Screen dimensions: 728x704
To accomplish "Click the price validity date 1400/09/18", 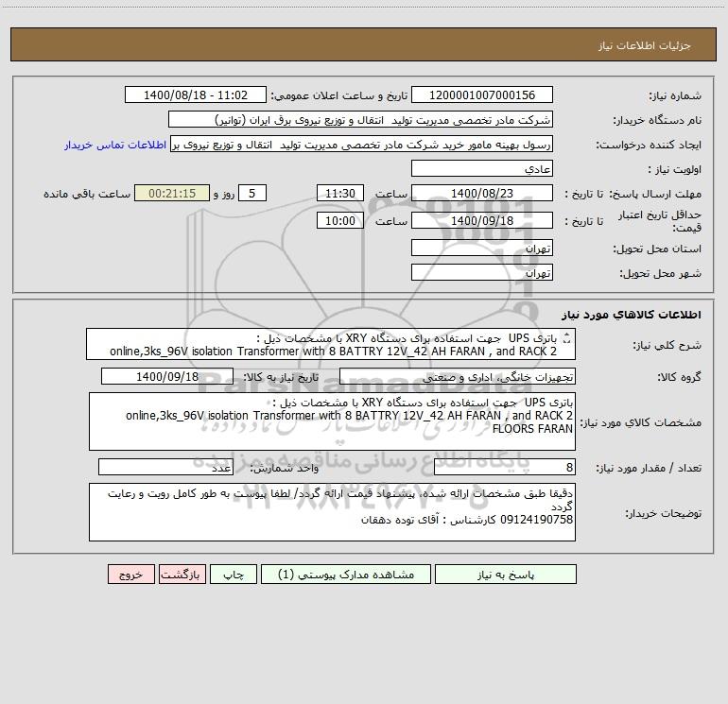I will click(x=482, y=220).
